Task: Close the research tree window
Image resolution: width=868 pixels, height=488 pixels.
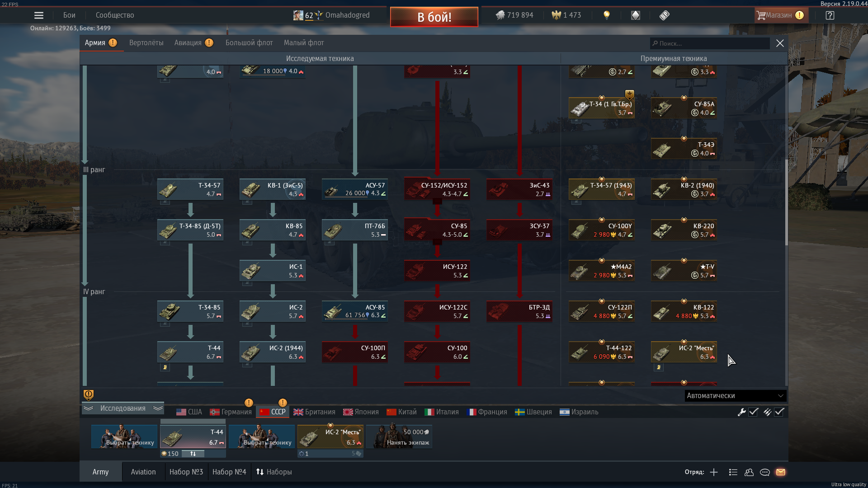Action: click(780, 43)
